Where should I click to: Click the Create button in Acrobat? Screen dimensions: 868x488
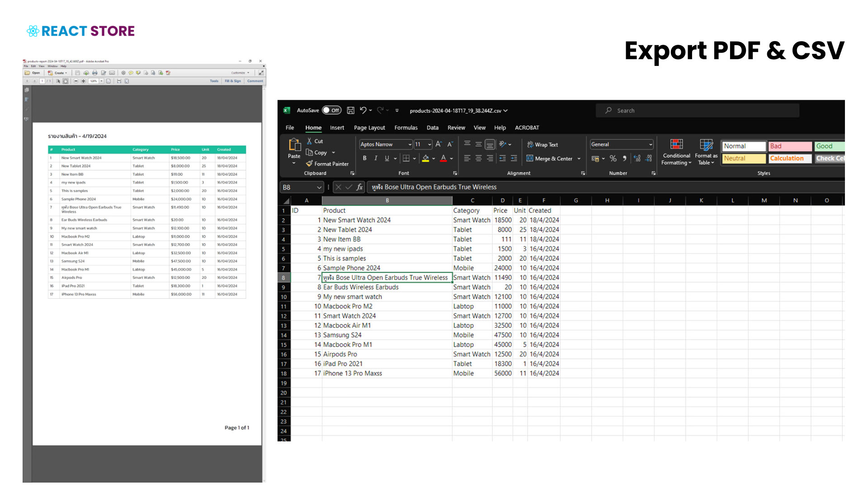click(57, 73)
